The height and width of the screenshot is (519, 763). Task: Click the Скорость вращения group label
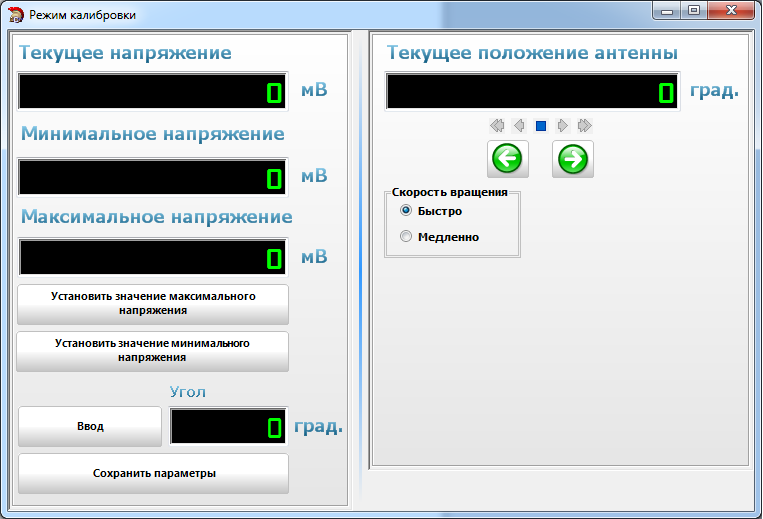point(450,192)
